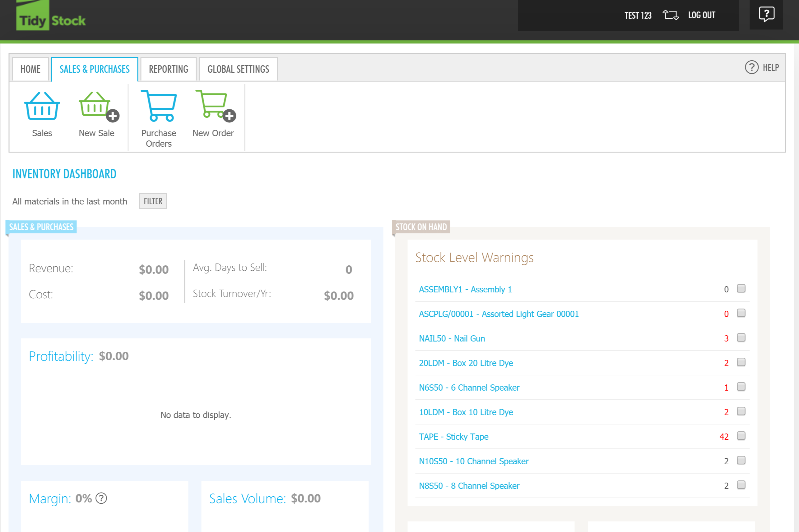Click the Margin info question icon
This screenshot has width=799, height=532.
(x=101, y=498)
